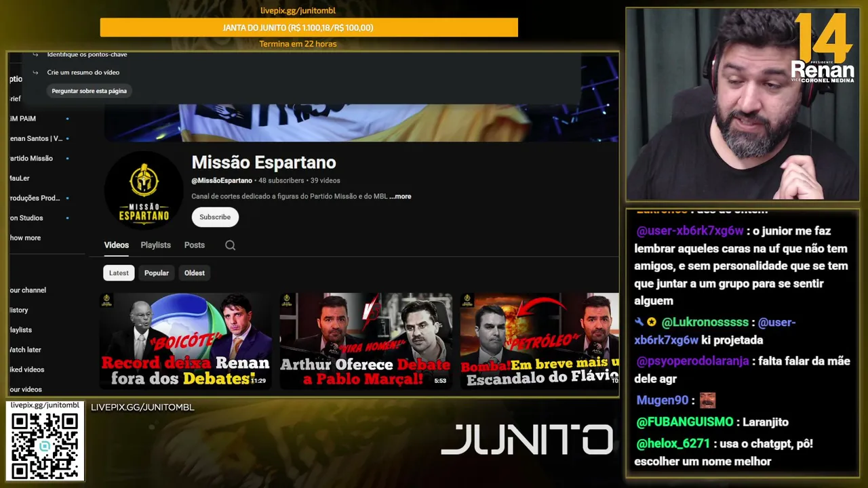The image size is (868, 488).
Task: Click 'Perguntar sobre esta página' button
Action: [90, 91]
